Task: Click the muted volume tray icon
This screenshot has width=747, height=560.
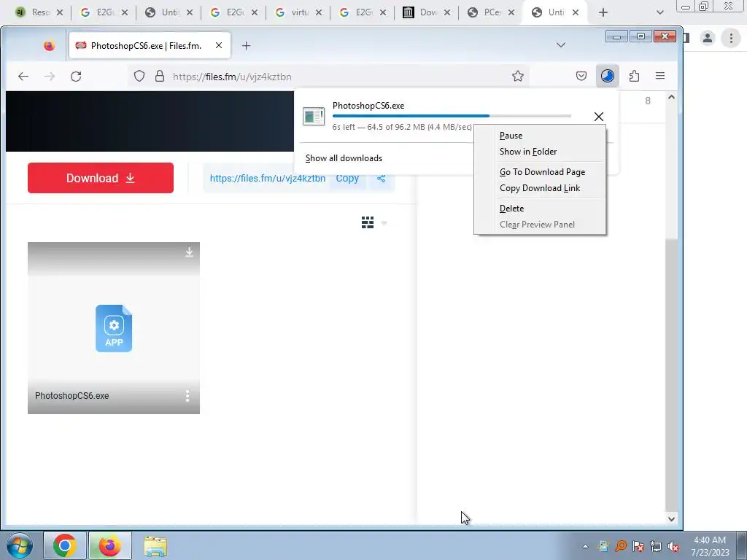Action: coord(673,546)
